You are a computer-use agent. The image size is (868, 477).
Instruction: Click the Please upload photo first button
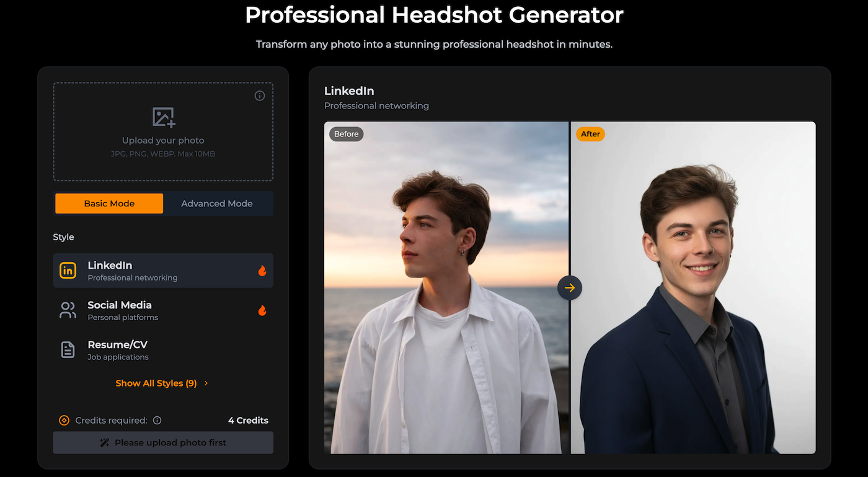[x=163, y=443]
